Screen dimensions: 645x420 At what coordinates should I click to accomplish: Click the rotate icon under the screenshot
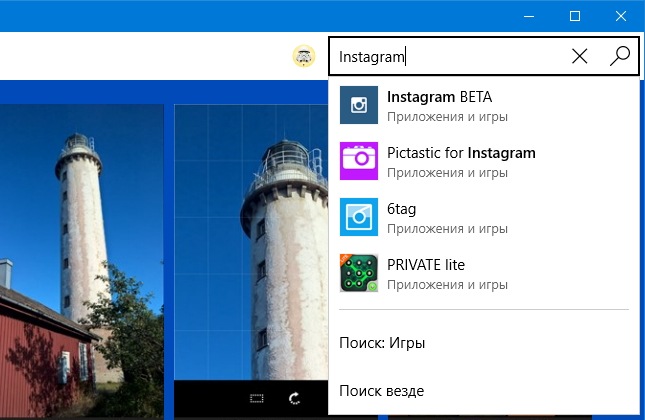(x=294, y=398)
